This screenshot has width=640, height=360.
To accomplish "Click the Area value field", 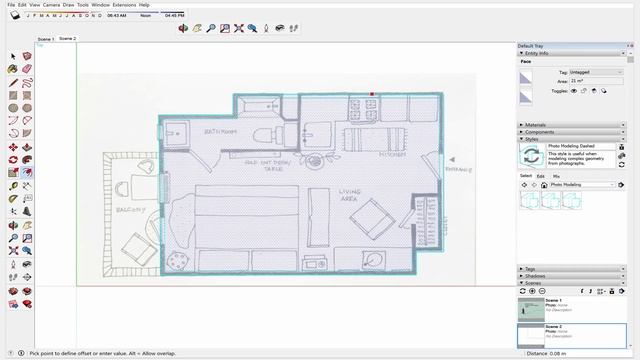I will pyautogui.click(x=596, y=81).
